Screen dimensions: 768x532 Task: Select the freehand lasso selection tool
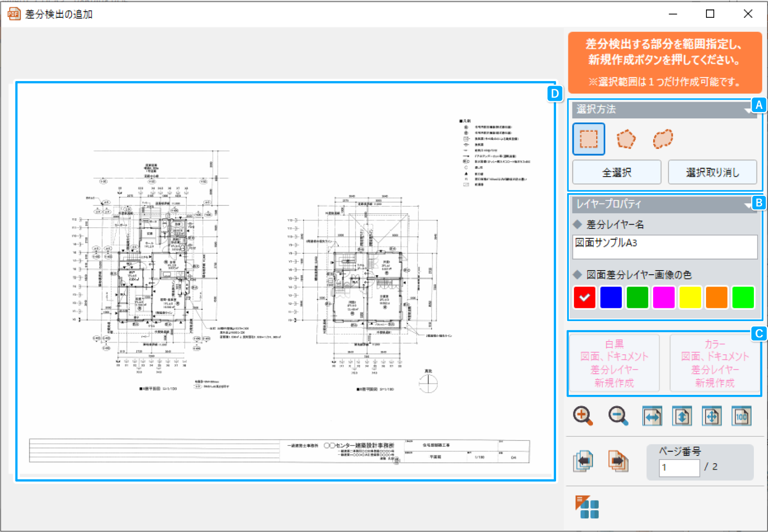pos(663,139)
